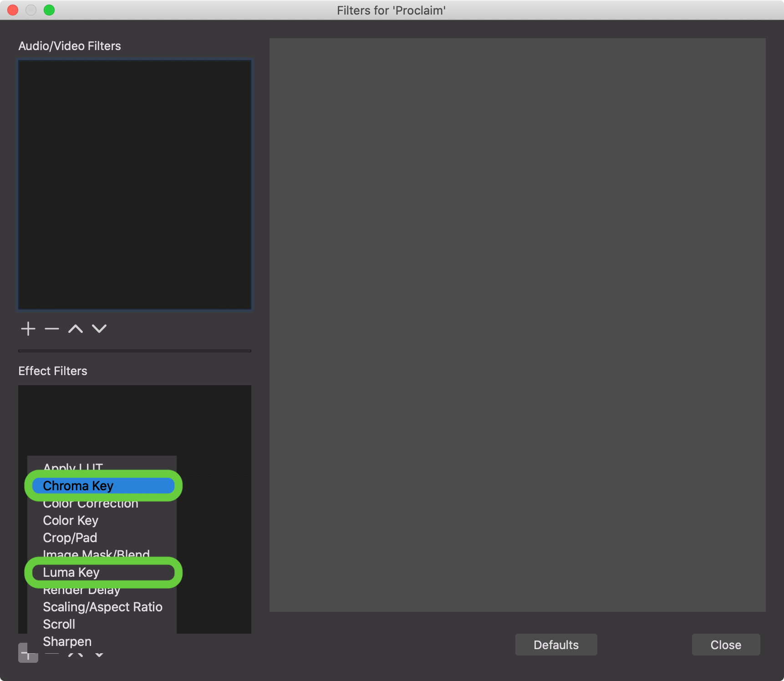Select Image Mask/Blend from the menu
Screen dimensions: 784x681
click(96, 554)
